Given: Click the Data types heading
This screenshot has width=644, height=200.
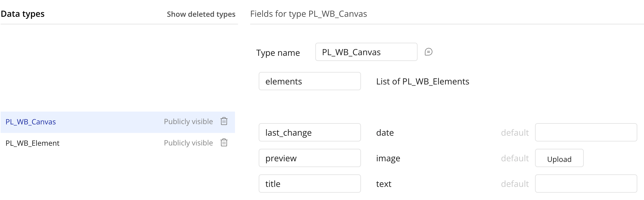Looking at the screenshot, I should pyautogui.click(x=23, y=14).
